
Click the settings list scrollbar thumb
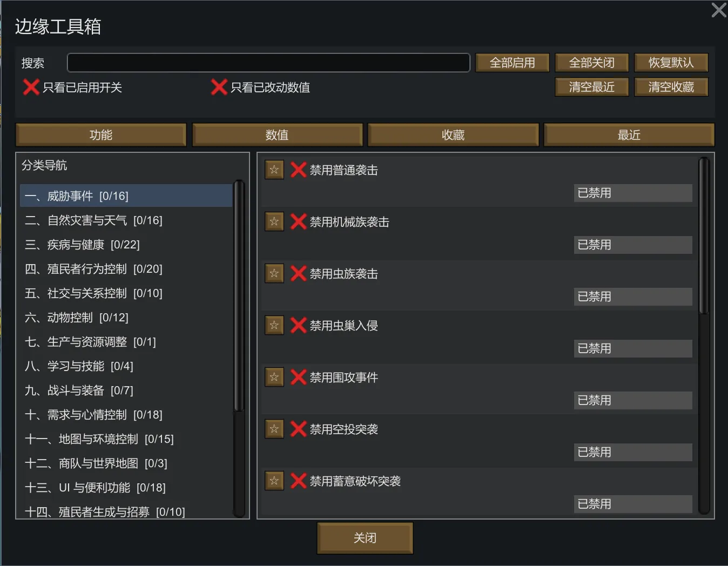pos(704,235)
